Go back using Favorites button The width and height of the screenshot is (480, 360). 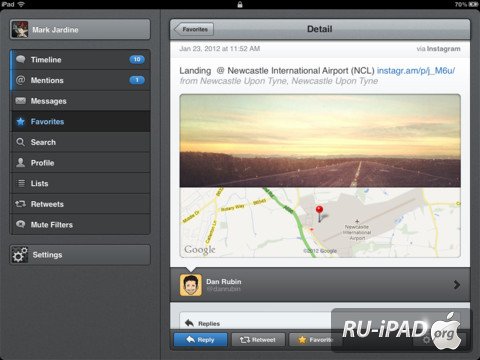(x=194, y=29)
